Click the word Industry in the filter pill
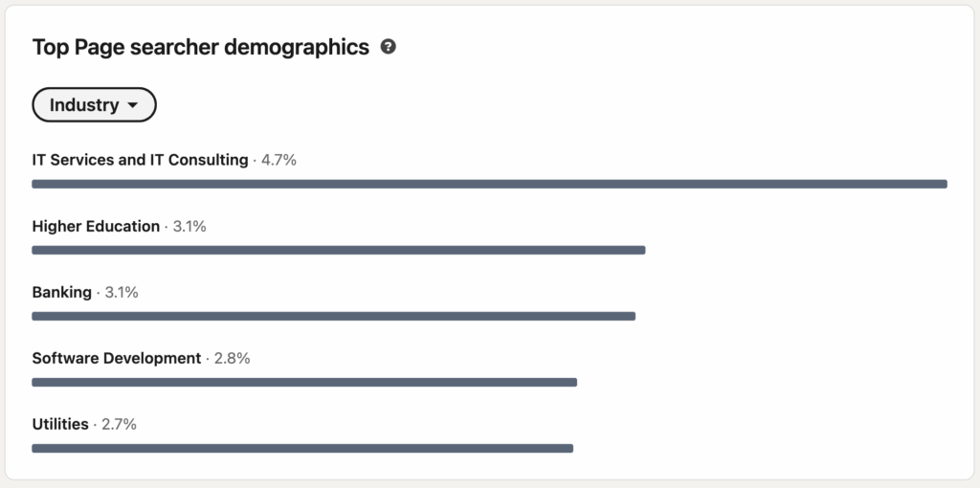This screenshot has height=488, width=980. tap(84, 105)
